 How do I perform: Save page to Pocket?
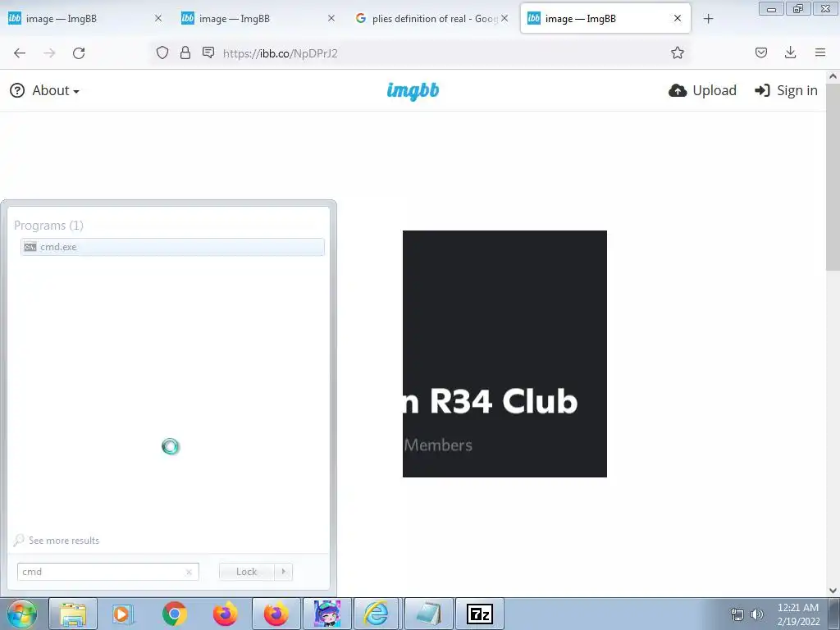pyautogui.click(x=760, y=52)
